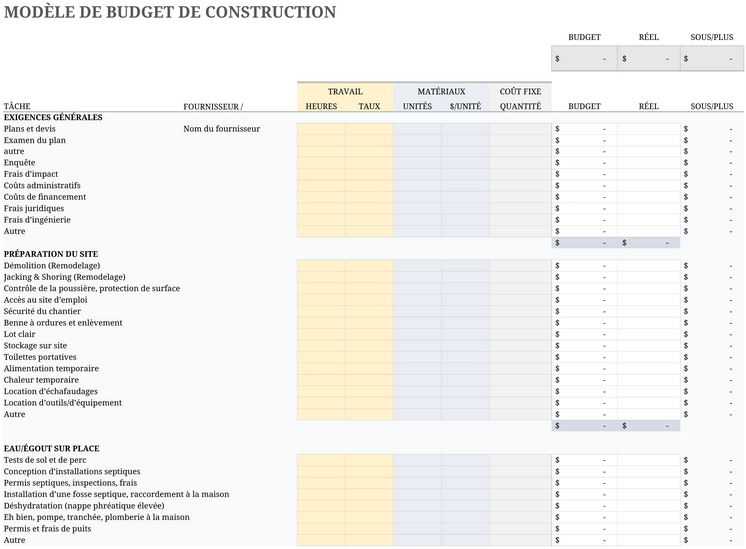The width and height of the screenshot is (746, 549).
Task: Select the 'Alimentation temporaire' cell
Action: click(x=51, y=368)
